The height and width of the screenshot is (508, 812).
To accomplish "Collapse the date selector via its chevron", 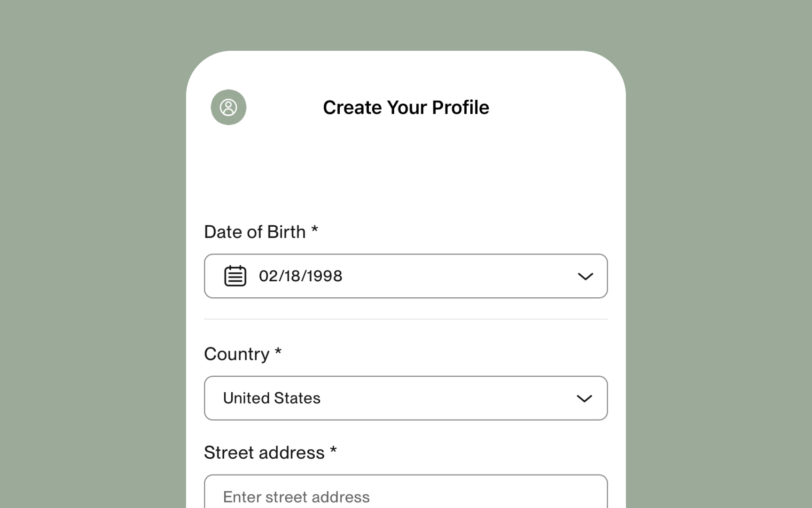I will pyautogui.click(x=586, y=277).
